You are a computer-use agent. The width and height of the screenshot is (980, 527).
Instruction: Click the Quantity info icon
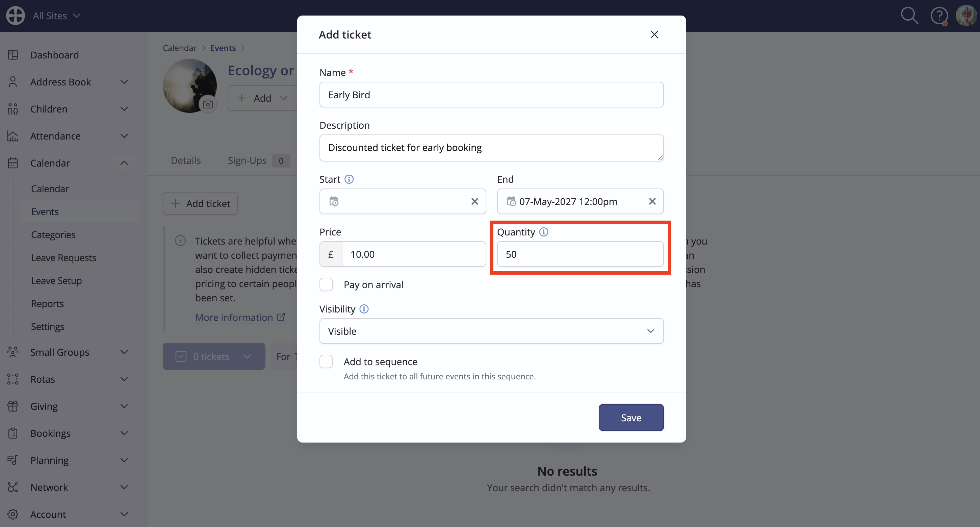(544, 232)
